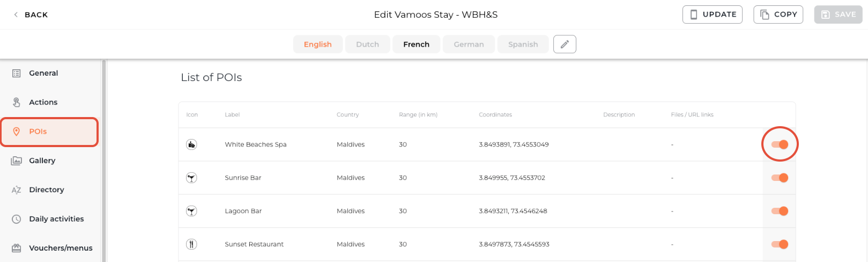
Task: Click the Sunrise Bar cocktail icon
Action: pyautogui.click(x=191, y=178)
